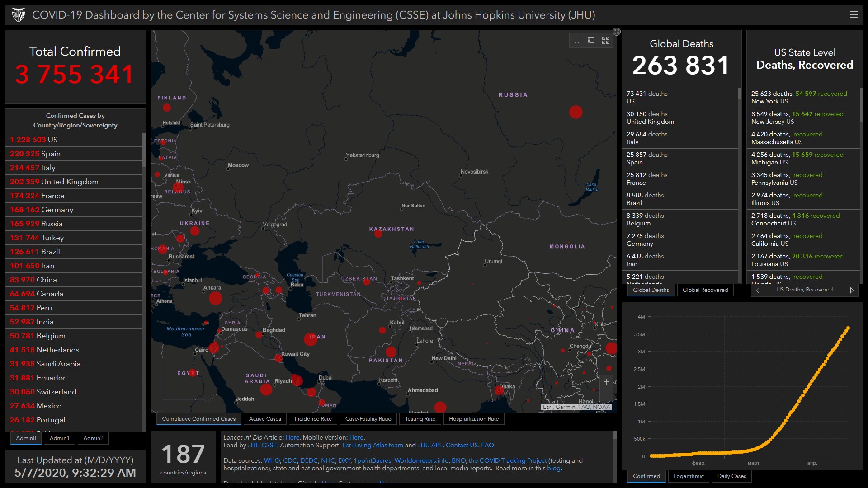This screenshot has width=868, height=488.
Task: Show the map legend list icon
Action: pyautogui.click(x=591, y=40)
